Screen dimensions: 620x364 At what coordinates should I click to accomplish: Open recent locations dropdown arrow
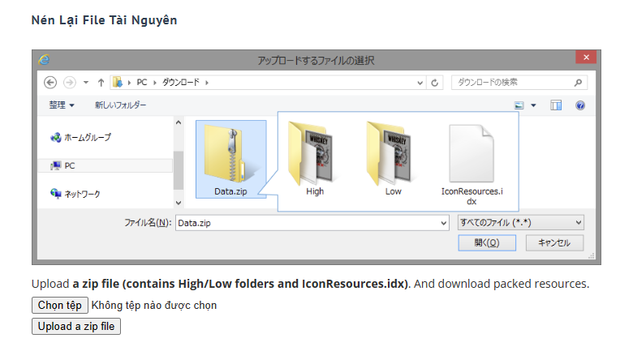tap(86, 83)
